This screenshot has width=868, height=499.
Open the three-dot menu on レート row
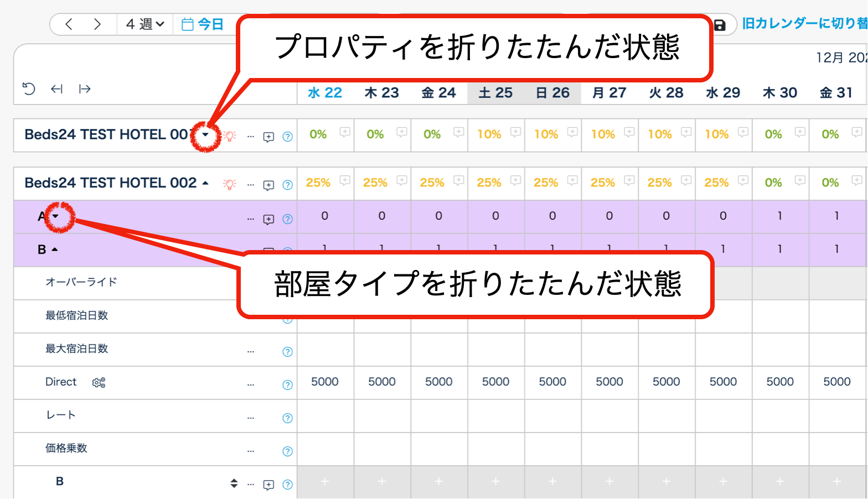tap(251, 418)
